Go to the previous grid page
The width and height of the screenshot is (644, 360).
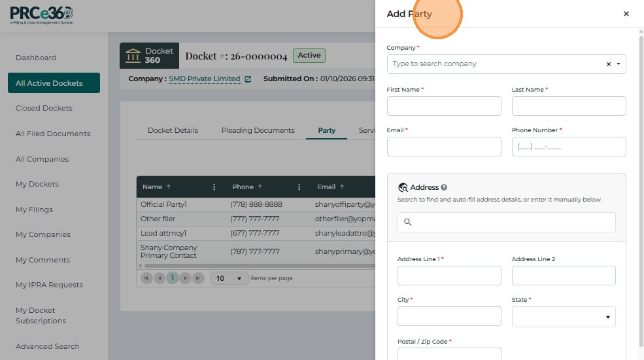coord(160,278)
